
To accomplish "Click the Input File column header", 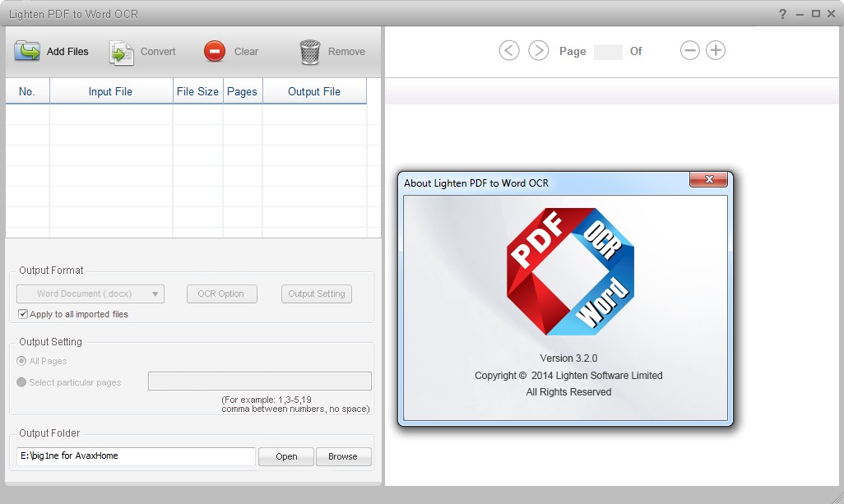I will point(111,91).
